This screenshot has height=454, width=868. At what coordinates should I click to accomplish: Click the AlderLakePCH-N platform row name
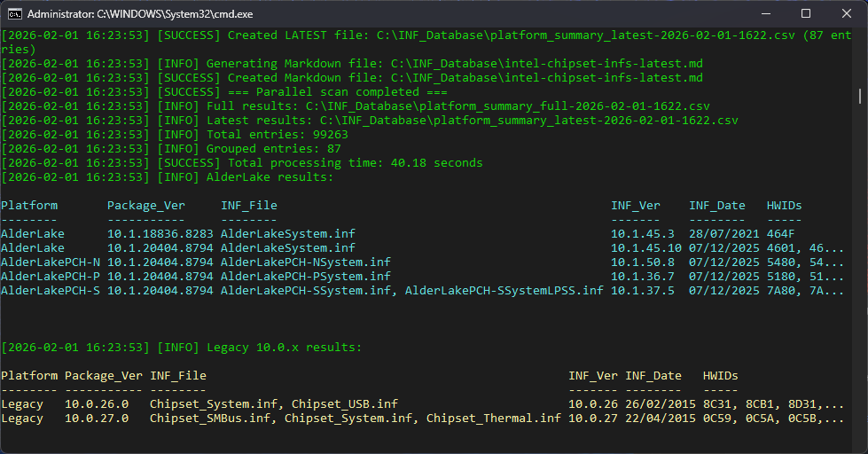pos(51,262)
